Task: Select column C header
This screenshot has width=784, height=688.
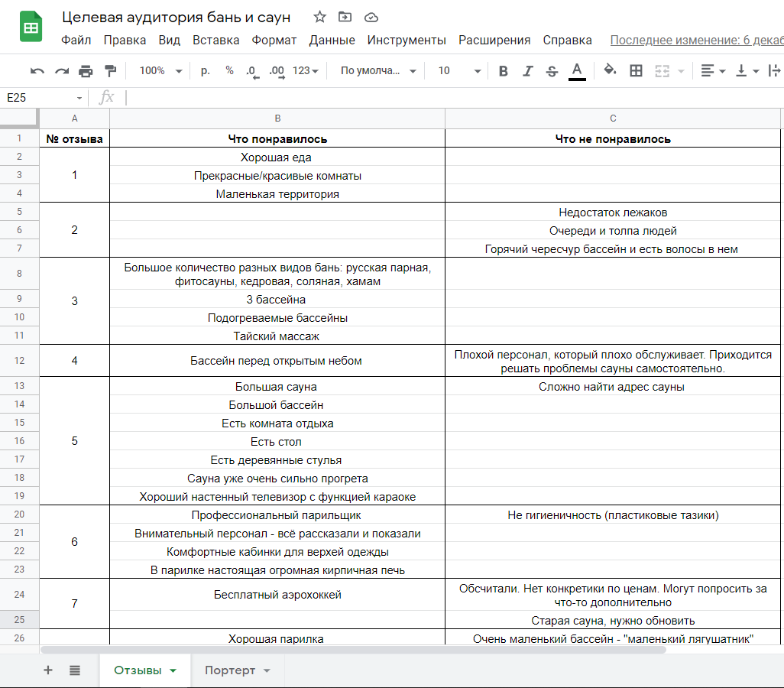Action: pos(613,118)
